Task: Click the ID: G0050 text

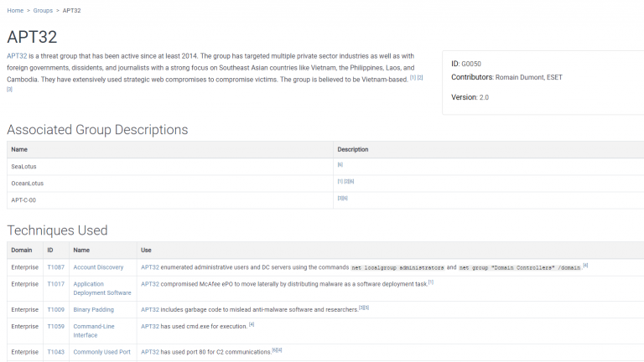Action: coord(466,64)
